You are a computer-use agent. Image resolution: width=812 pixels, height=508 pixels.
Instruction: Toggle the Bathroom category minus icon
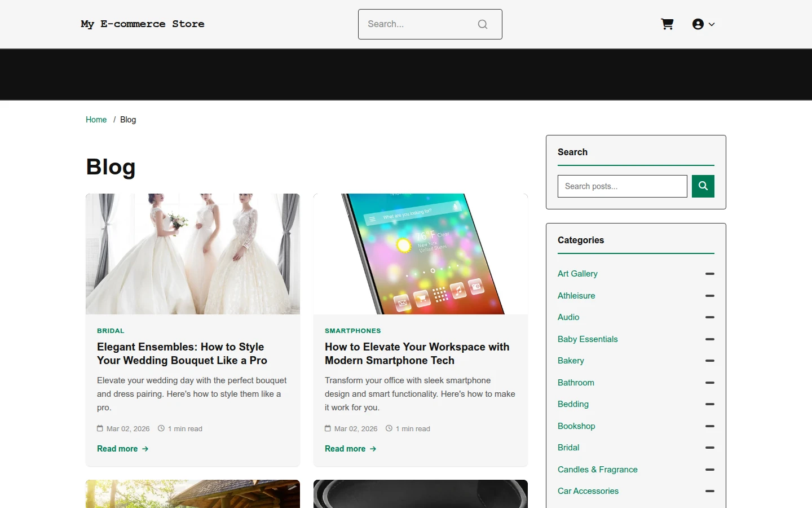coord(710,383)
